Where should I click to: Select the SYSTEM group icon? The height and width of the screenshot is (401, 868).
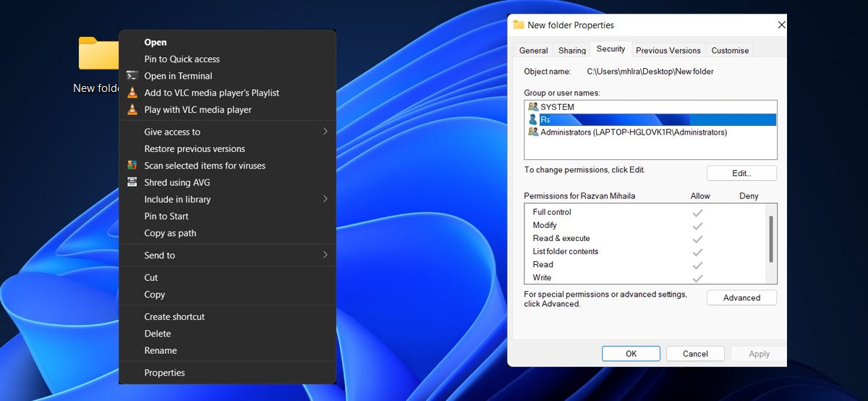(x=533, y=107)
